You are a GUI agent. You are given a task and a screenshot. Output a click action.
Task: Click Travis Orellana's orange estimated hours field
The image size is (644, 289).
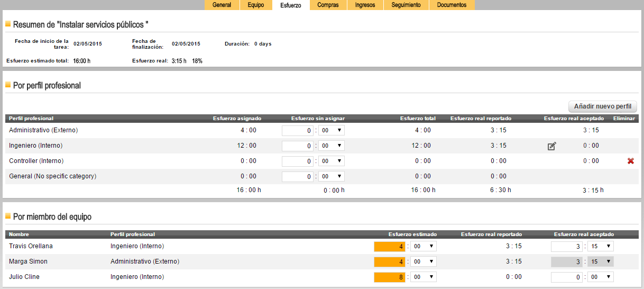pyautogui.click(x=391, y=246)
